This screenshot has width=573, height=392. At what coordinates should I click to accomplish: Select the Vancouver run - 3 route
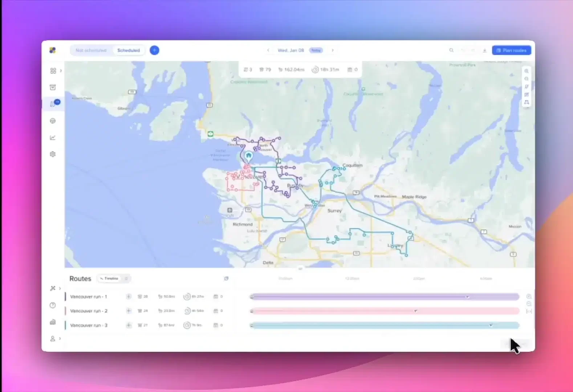pyautogui.click(x=89, y=325)
